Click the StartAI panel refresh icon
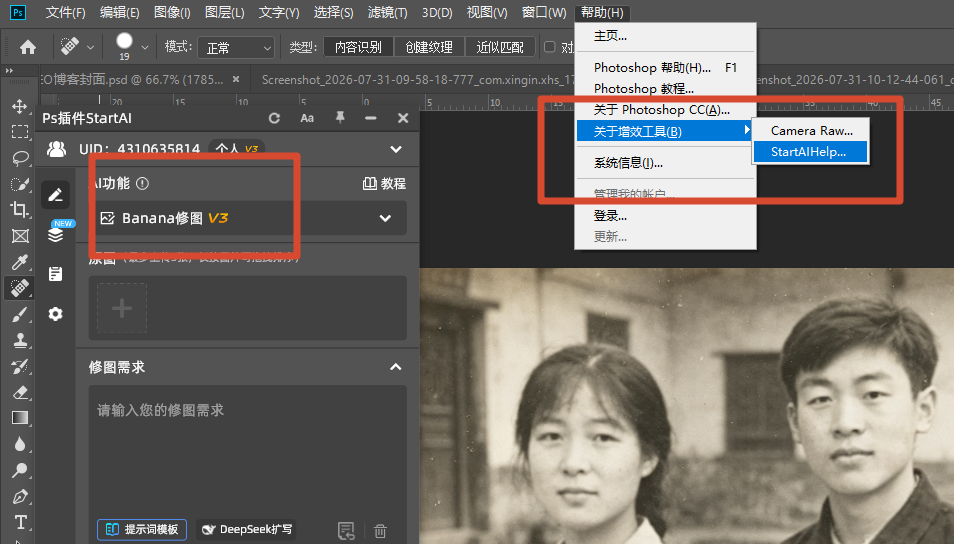954x544 pixels. pyautogui.click(x=274, y=118)
